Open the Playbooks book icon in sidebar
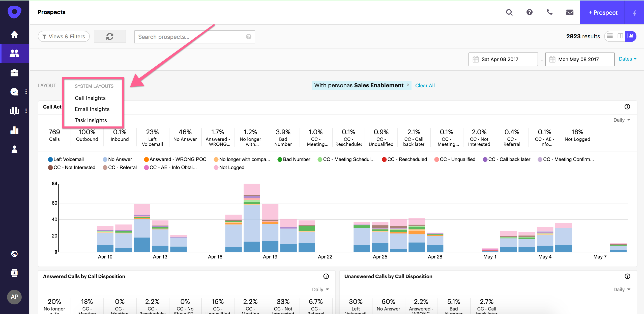644x314 pixels. click(x=14, y=111)
